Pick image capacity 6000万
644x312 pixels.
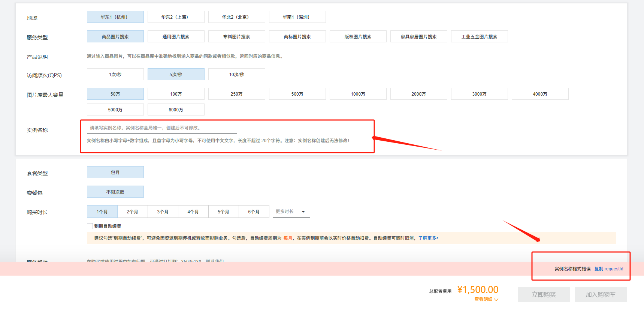tap(176, 109)
